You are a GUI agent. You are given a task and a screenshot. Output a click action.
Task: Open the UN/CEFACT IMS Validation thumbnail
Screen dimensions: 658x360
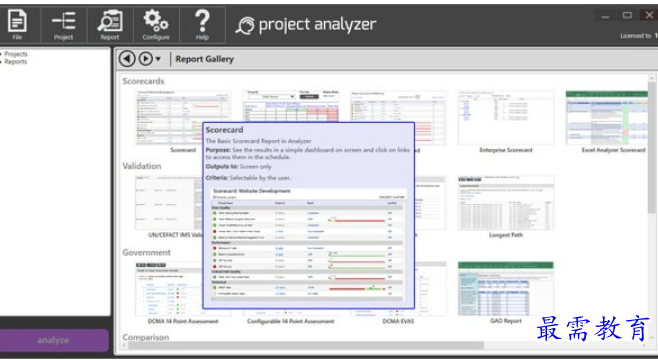[x=169, y=203]
